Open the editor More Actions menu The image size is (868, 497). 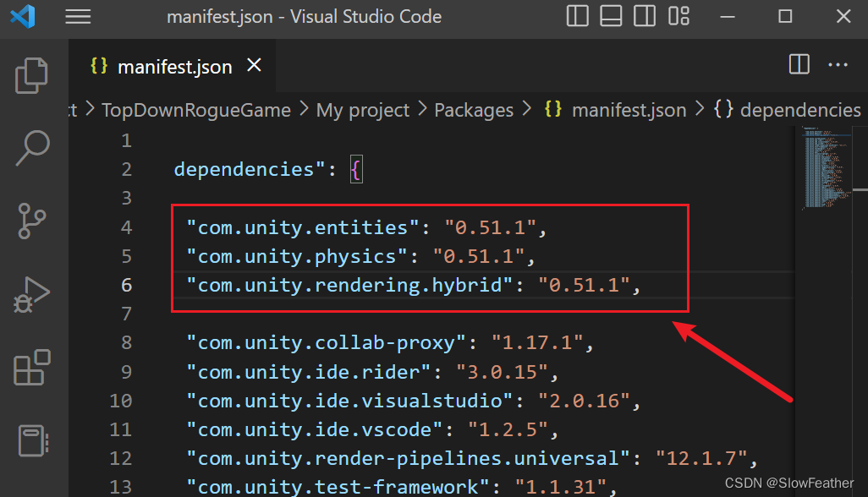[838, 65]
